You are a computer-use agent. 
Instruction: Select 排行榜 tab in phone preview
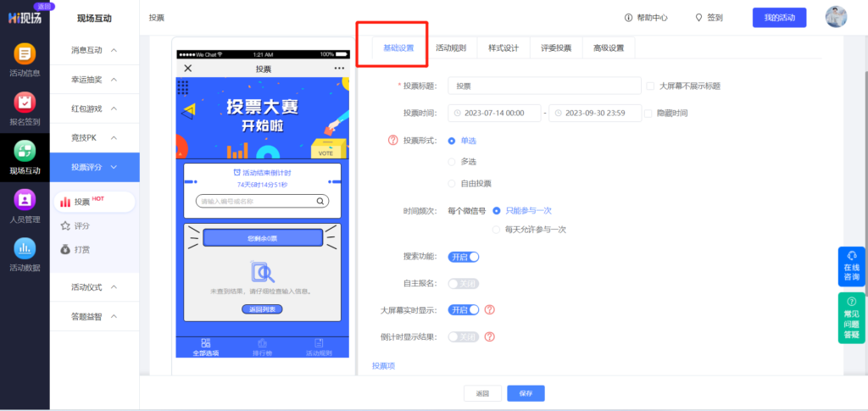(x=263, y=347)
